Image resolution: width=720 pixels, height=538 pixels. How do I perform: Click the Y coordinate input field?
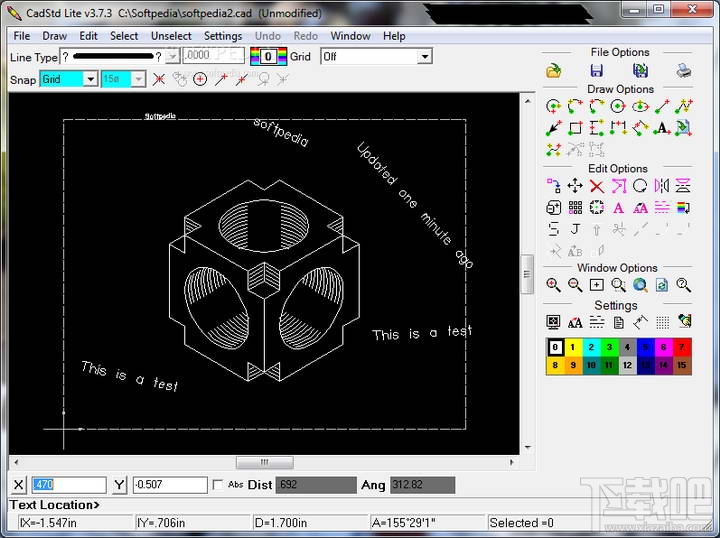pyautogui.click(x=169, y=485)
